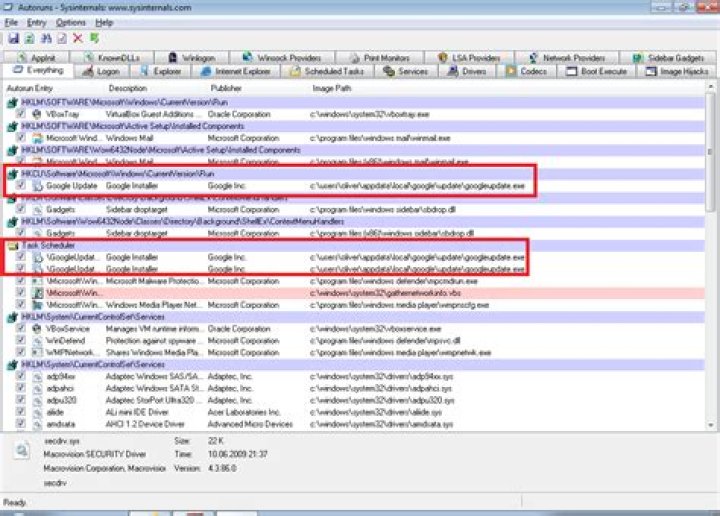Image resolution: width=720 pixels, height=516 pixels.
Task: Click the amdsata driver entry icon
Action: tap(37, 424)
